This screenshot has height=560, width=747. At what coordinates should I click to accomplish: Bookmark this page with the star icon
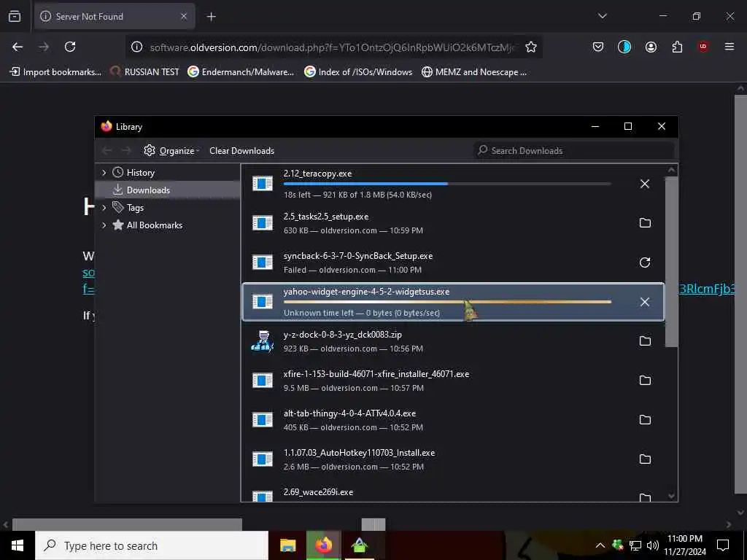pyautogui.click(x=531, y=47)
